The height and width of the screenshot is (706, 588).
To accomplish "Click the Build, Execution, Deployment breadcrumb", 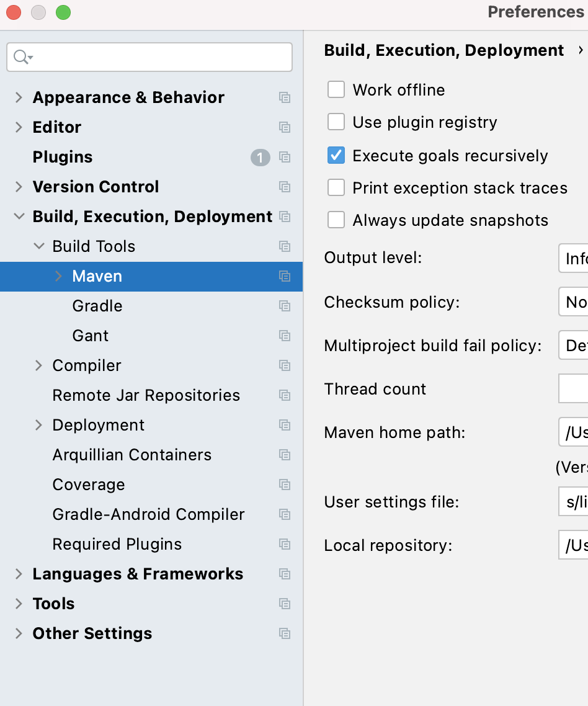I will tap(444, 50).
